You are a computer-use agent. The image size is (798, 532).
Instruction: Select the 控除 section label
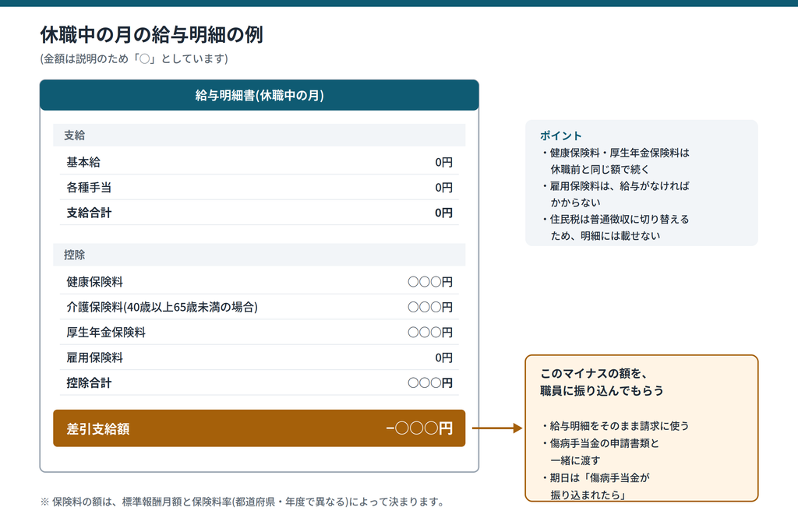(x=74, y=255)
